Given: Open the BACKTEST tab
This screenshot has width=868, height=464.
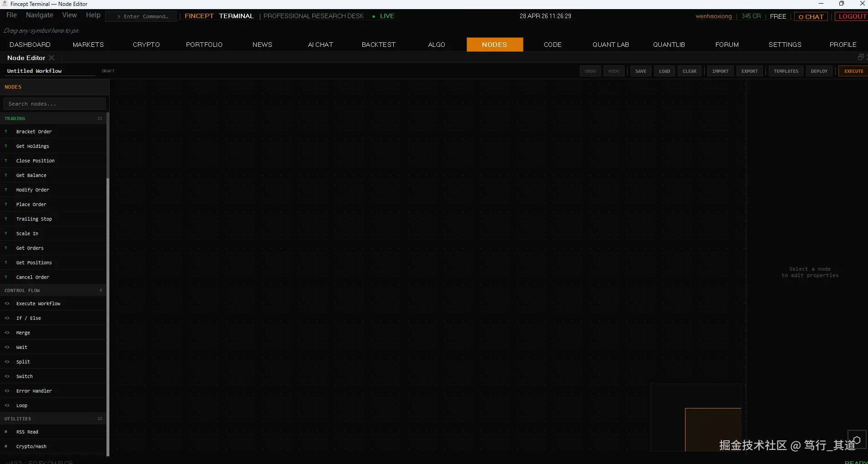Looking at the screenshot, I should [379, 45].
